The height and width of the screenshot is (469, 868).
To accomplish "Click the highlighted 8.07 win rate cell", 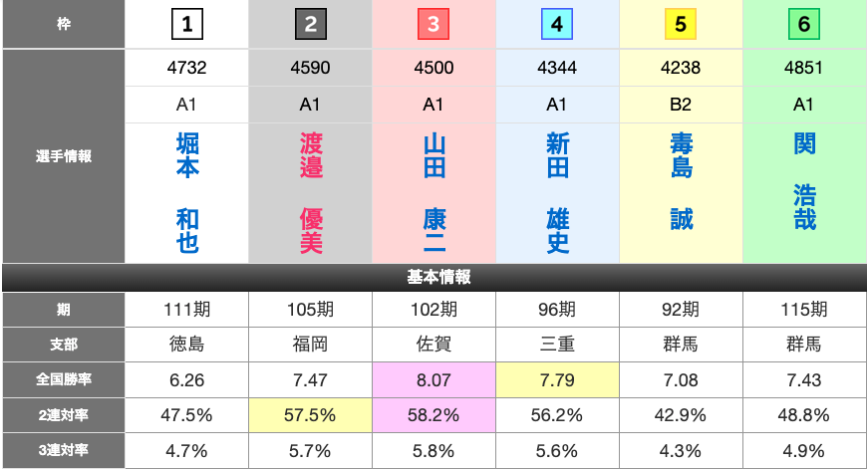I will pos(434,379).
